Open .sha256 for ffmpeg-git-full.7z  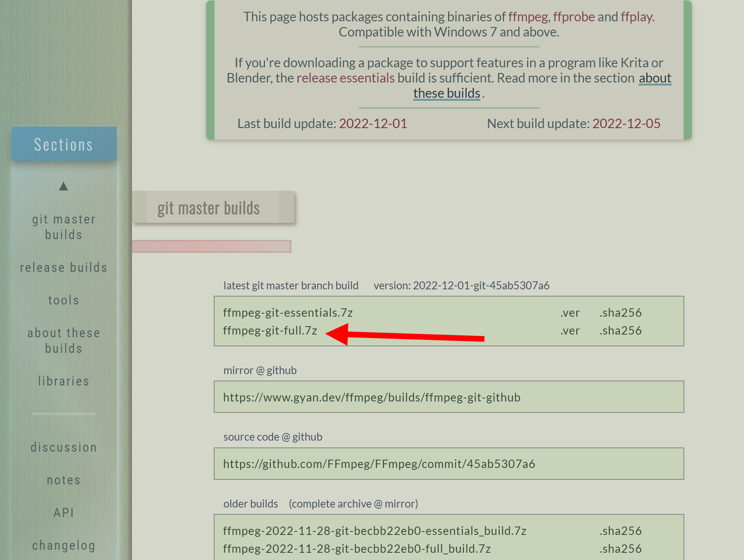click(620, 331)
